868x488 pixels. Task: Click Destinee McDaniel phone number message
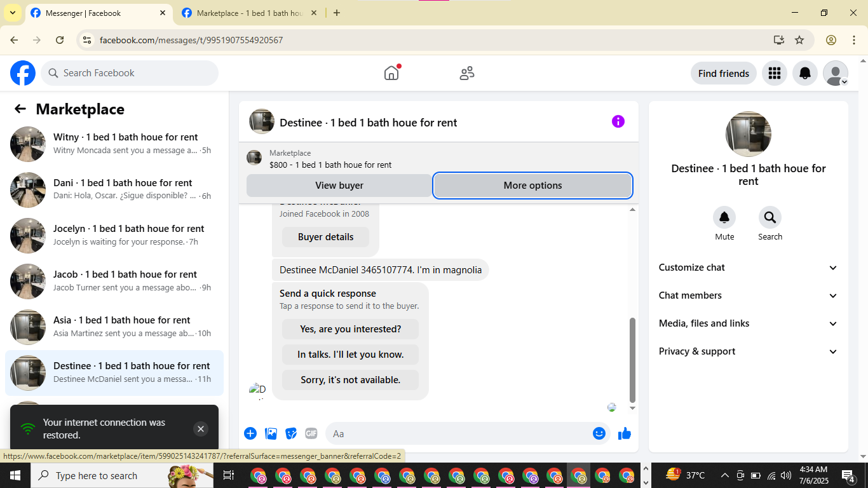point(381,270)
